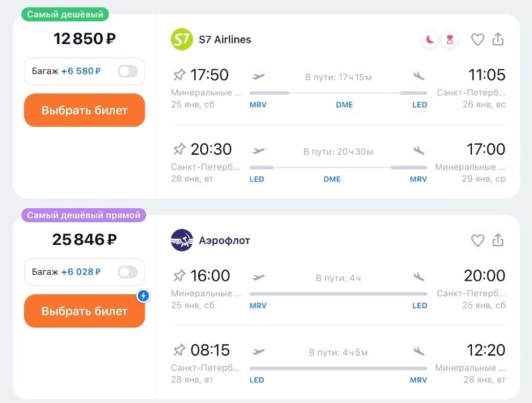Enable baggage toggle for +6 028 ₽
This screenshot has width=532, height=403.
(127, 272)
